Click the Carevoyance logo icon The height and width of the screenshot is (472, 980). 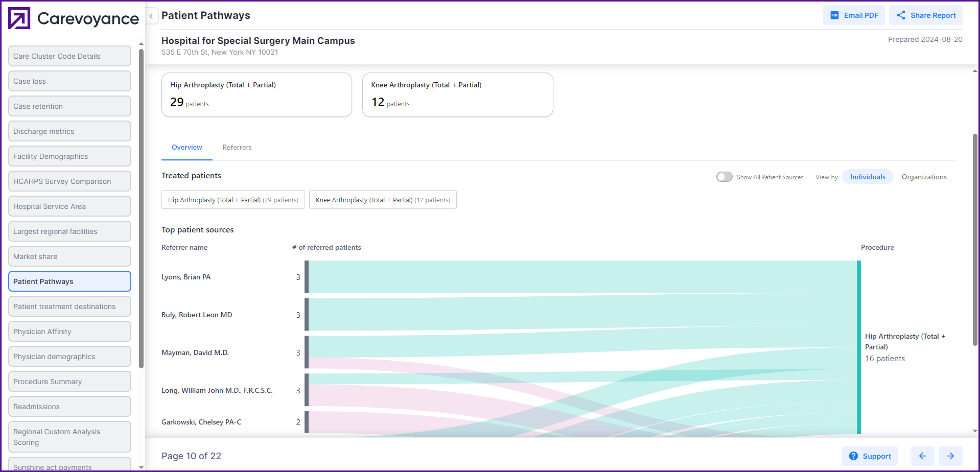[19, 18]
